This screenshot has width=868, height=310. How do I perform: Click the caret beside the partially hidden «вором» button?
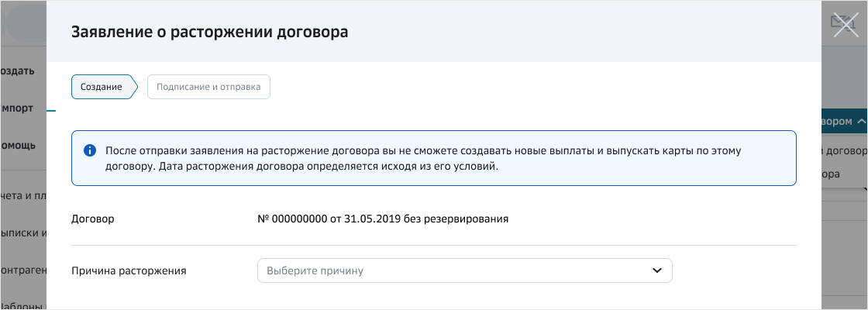861,122
